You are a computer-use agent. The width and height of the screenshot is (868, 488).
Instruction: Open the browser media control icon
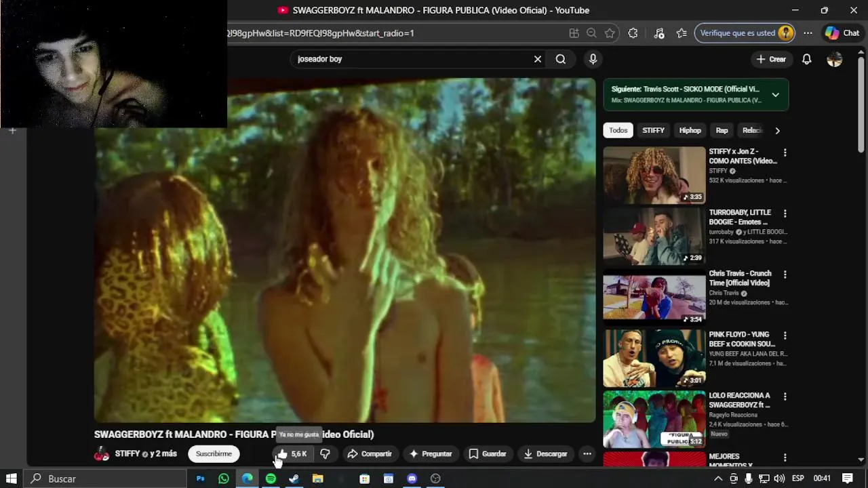pyautogui.click(x=659, y=33)
